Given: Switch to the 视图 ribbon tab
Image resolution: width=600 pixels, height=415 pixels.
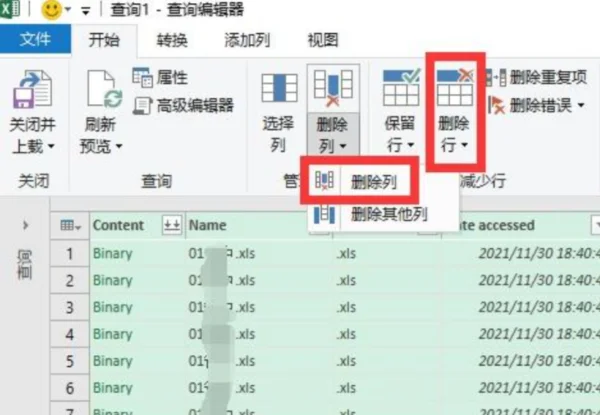Looking at the screenshot, I should pyautogui.click(x=323, y=40).
